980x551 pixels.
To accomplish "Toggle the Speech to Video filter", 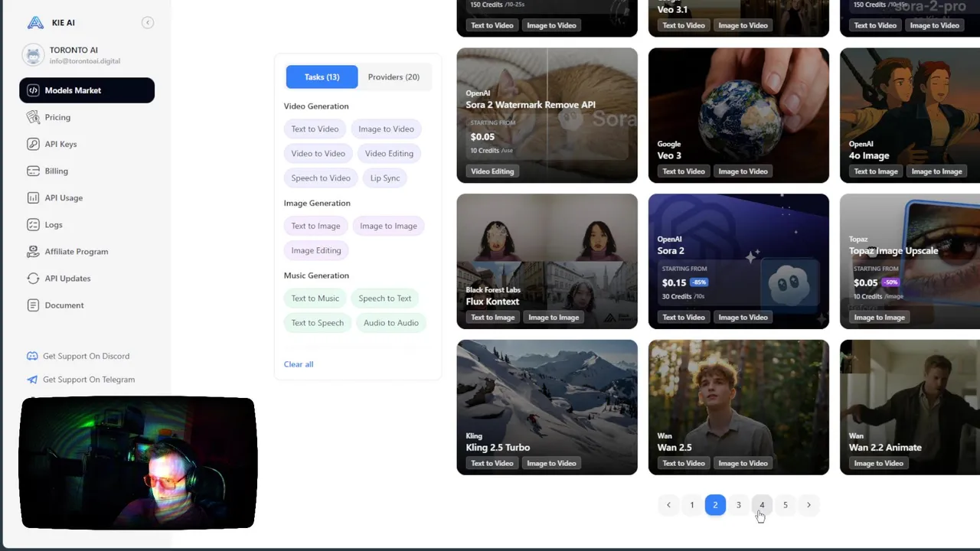I will click(321, 178).
